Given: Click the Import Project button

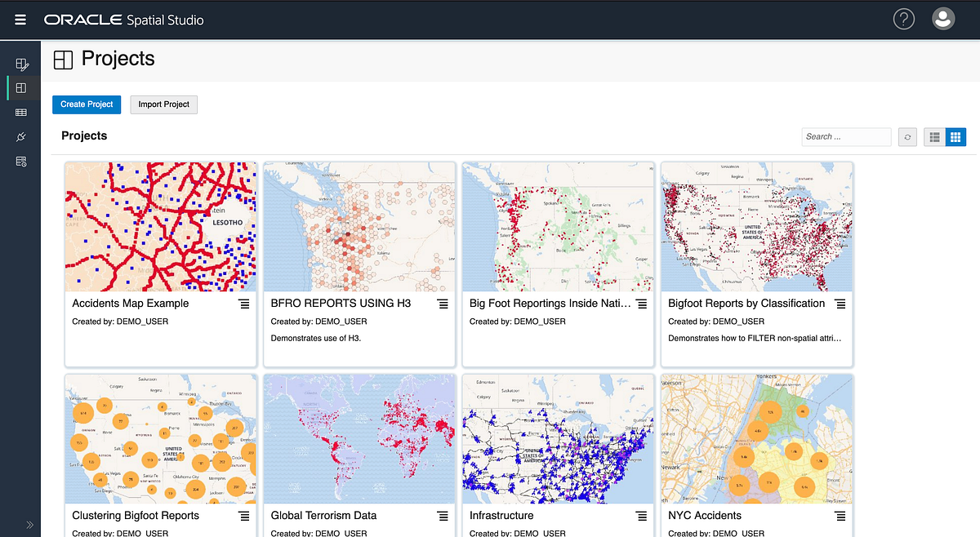Looking at the screenshot, I should click(x=163, y=104).
